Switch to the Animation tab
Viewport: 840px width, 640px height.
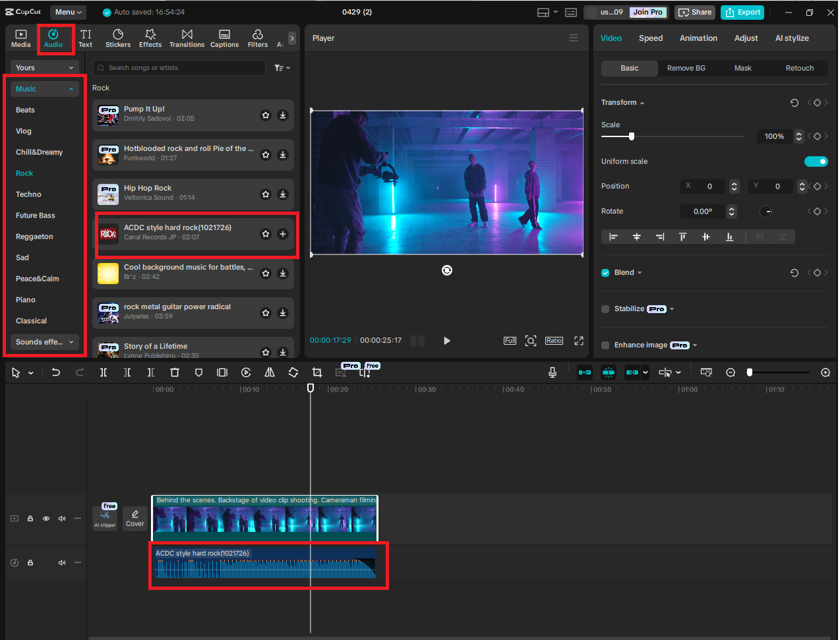click(698, 38)
